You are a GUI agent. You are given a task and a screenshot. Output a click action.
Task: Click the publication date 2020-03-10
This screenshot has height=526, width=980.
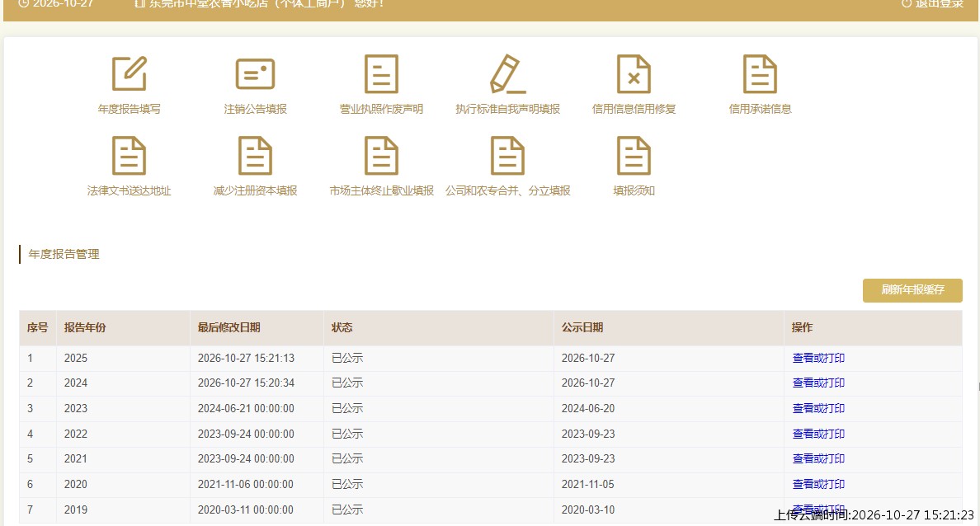[588, 510]
